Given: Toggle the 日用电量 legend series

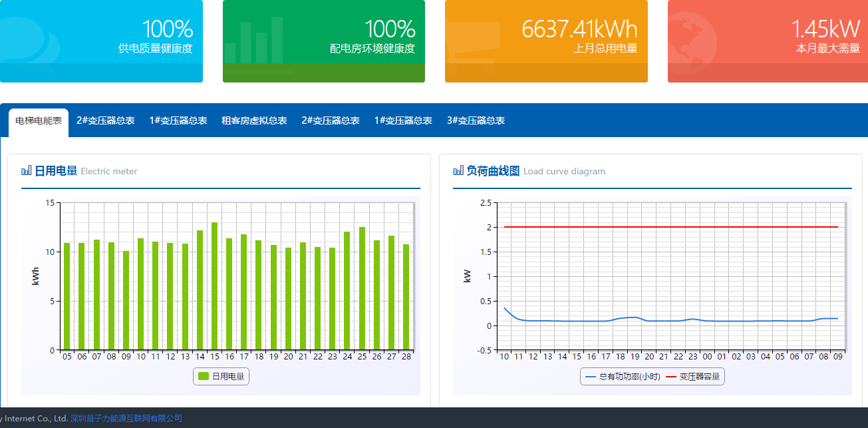Looking at the screenshot, I should tap(221, 377).
